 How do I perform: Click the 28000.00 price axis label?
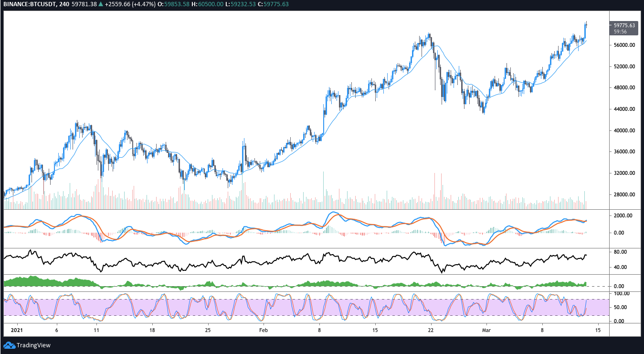coord(624,194)
